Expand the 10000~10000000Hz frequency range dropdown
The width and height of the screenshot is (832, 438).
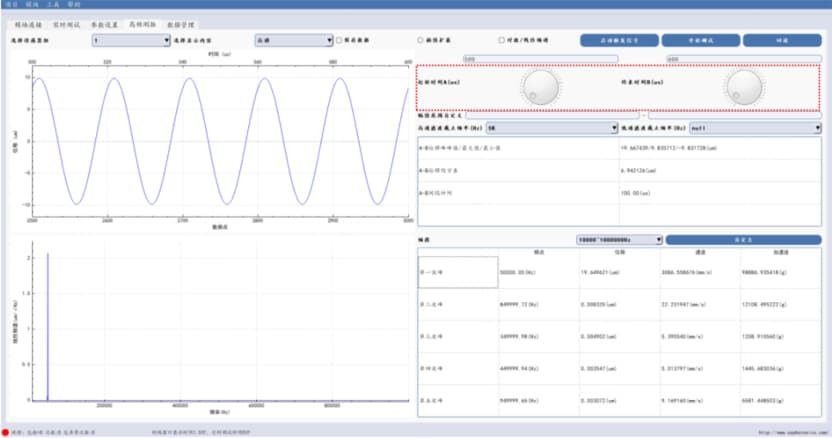click(619, 240)
